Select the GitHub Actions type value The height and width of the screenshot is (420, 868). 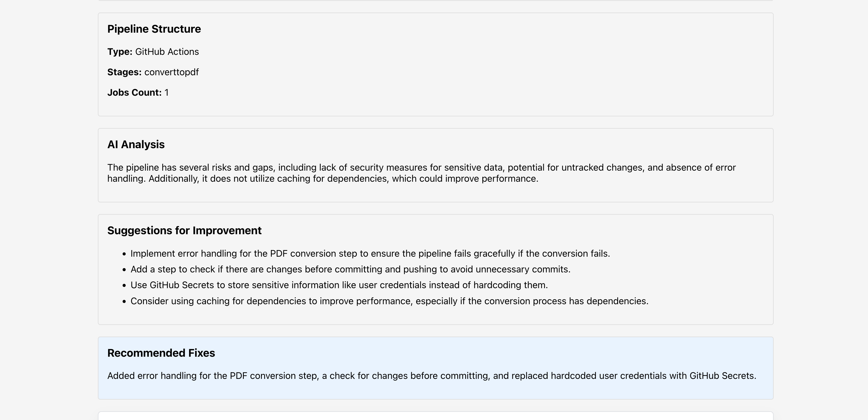pos(167,52)
